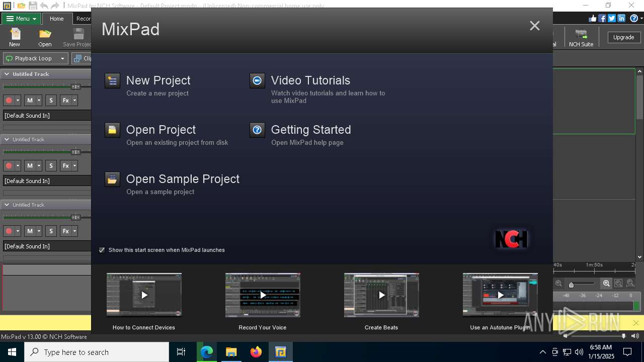Image resolution: width=644 pixels, height=362 pixels.
Task: Click the thumbs-up Like icon
Action: pos(592,18)
